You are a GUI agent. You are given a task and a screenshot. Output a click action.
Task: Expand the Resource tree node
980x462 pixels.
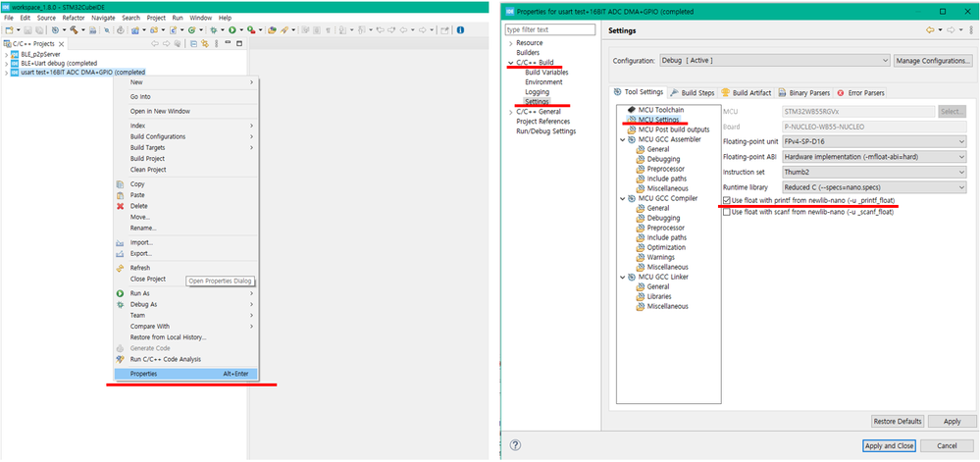[511, 43]
